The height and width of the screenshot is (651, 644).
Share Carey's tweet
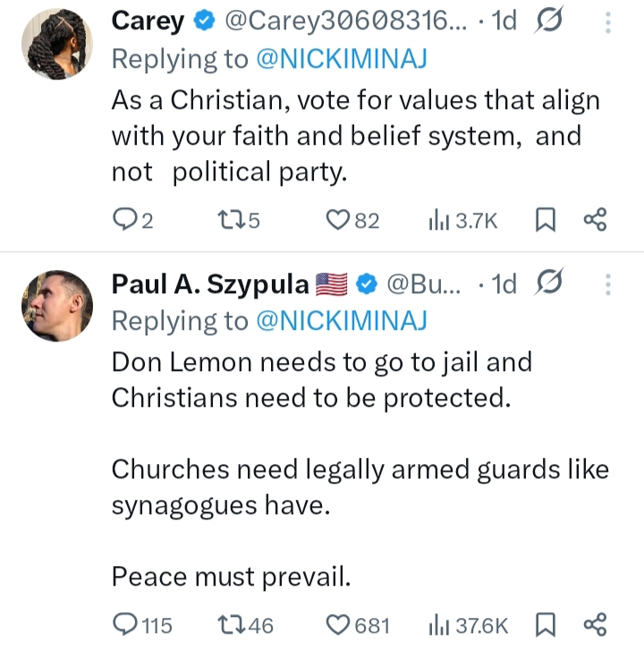pyautogui.click(x=596, y=220)
